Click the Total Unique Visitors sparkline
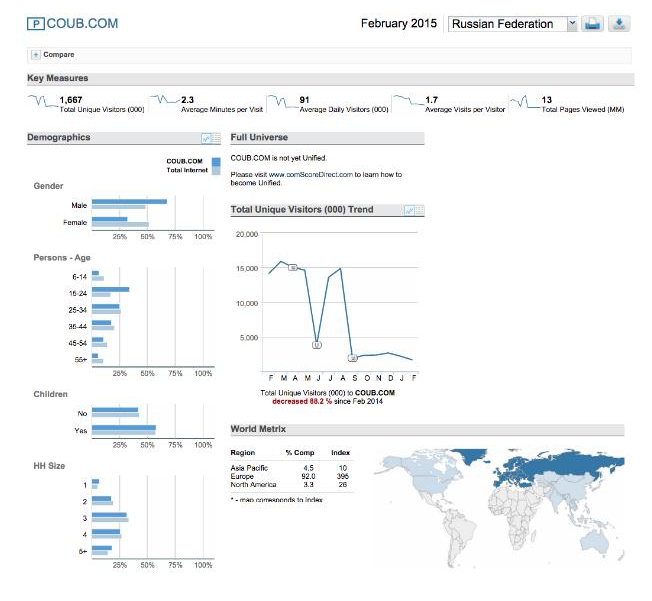652x601 pixels. pos(42,100)
